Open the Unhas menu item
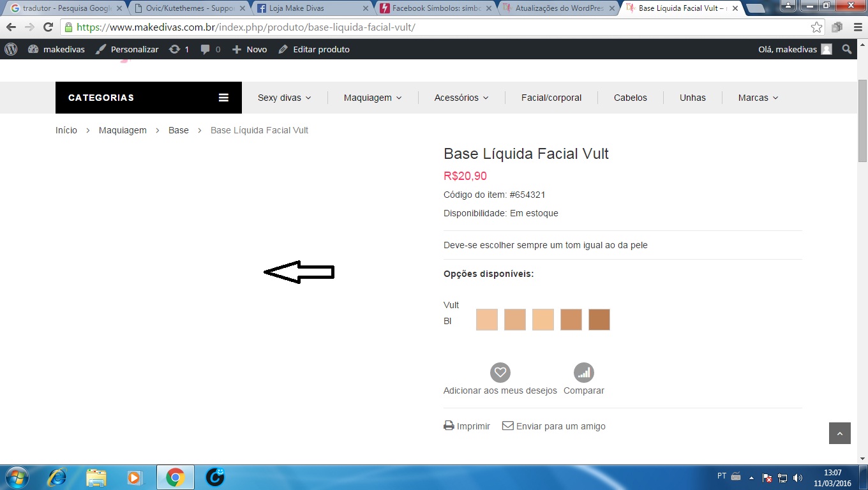868x490 pixels. coord(692,98)
